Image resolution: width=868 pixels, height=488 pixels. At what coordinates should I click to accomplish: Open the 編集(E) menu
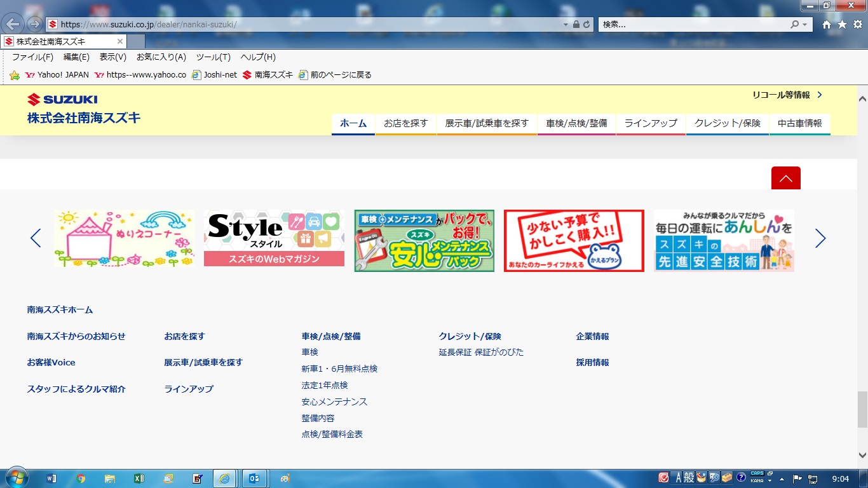[x=76, y=57]
